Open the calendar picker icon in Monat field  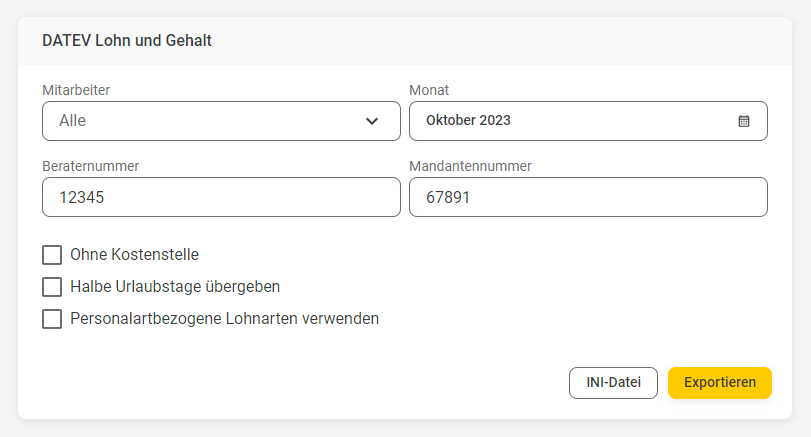(x=743, y=121)
